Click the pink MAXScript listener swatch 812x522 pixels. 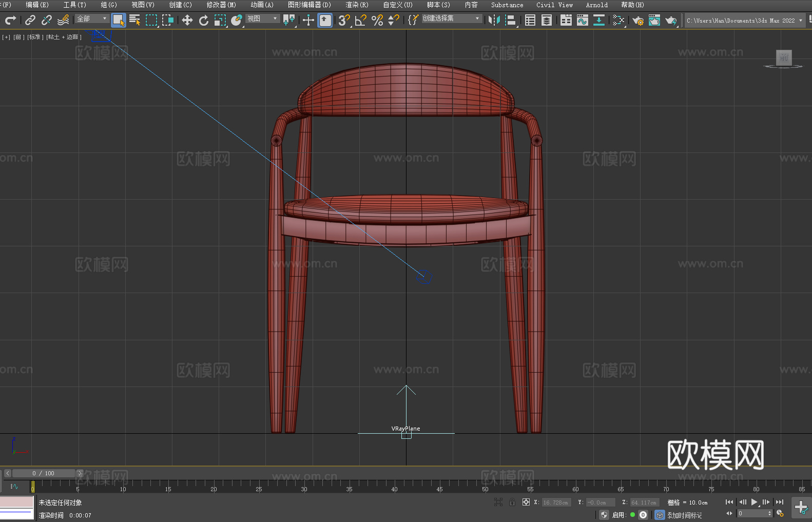click(17, 502)
